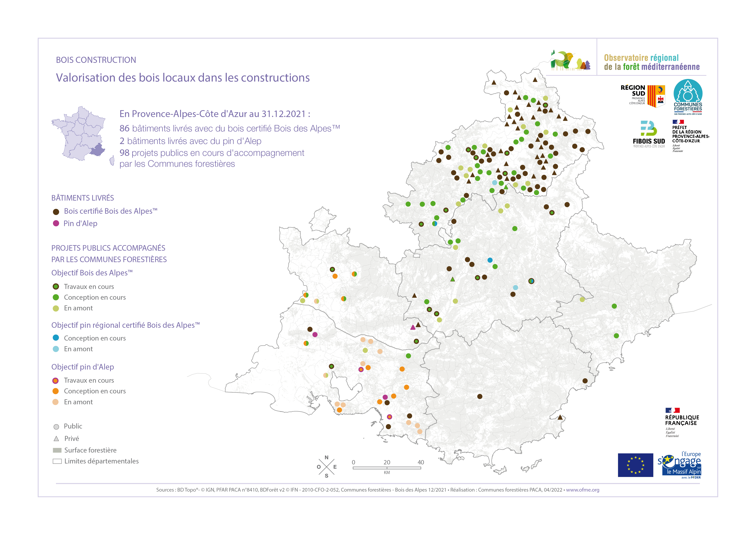Click the 'Pin d'Alep' legend label
The image size is (756, 535).
(x=80, y=224)
